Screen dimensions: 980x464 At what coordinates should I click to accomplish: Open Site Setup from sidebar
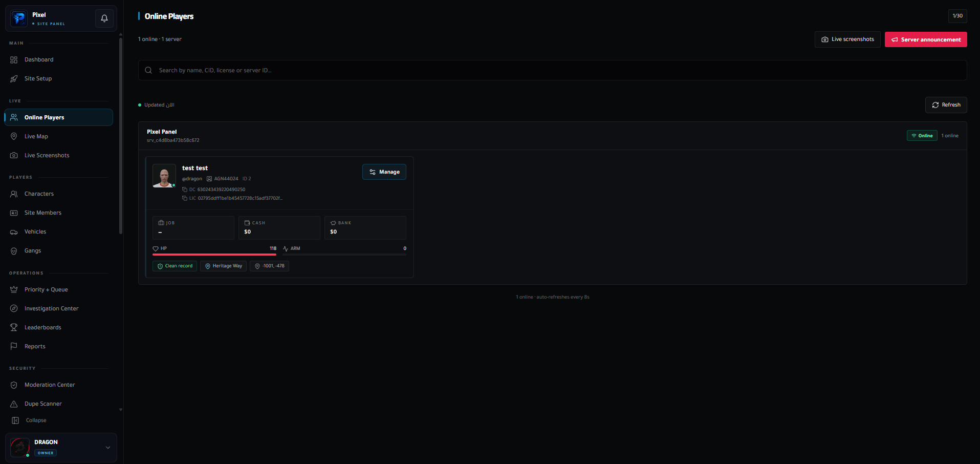[58, 79]
